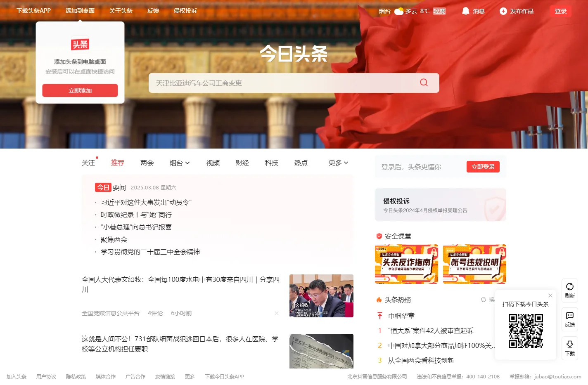Click the 头条热榜 flame icon
This screenshot has width=588, height=385.
pos(379,300)
